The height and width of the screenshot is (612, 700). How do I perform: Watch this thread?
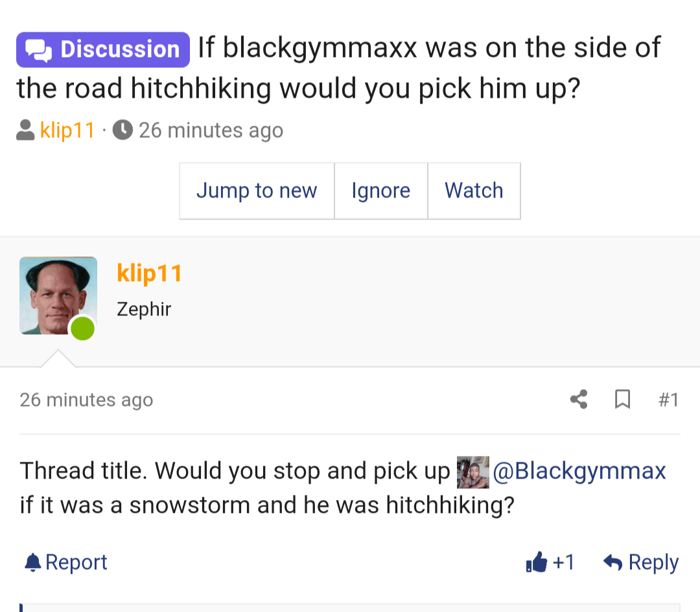point(474,191)
